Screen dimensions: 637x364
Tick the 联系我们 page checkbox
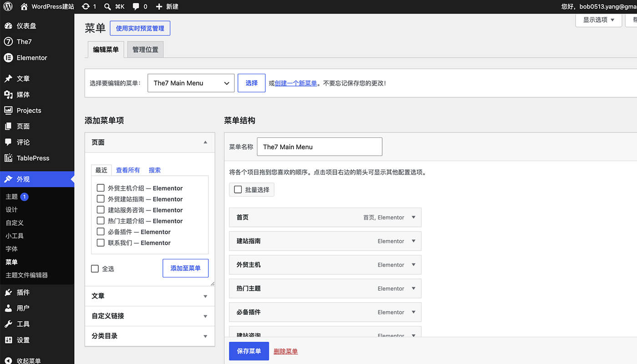tap(101, 243)
